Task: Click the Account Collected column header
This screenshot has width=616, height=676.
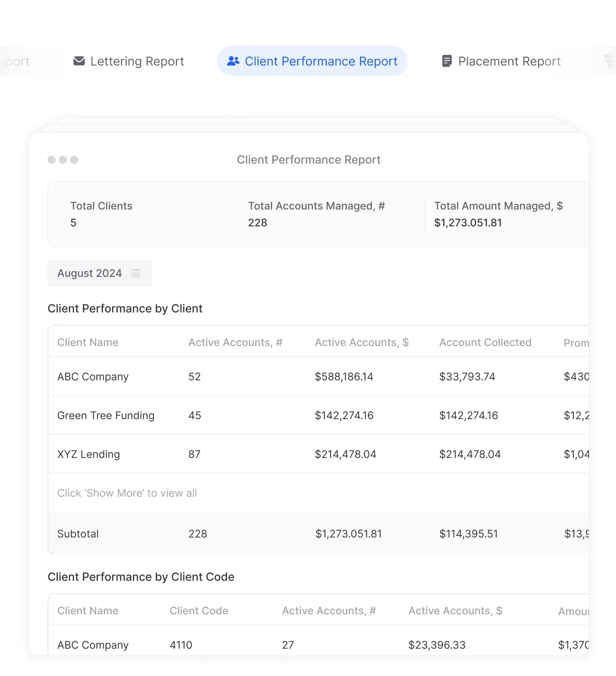Action: tap(485, 342)
